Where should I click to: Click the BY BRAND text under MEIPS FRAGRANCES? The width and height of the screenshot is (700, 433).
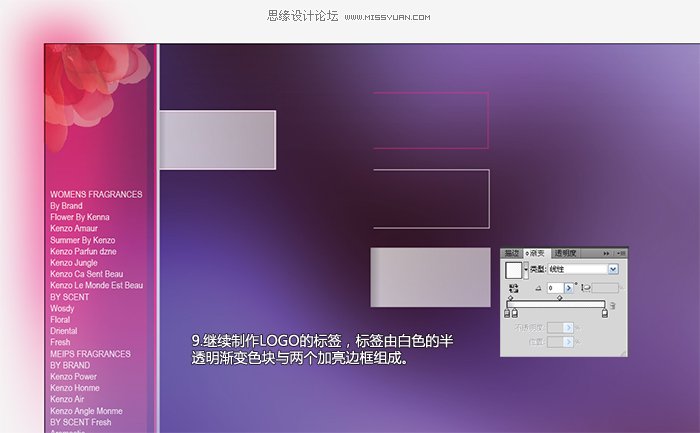pyautogui.click(x=70, y=365)
